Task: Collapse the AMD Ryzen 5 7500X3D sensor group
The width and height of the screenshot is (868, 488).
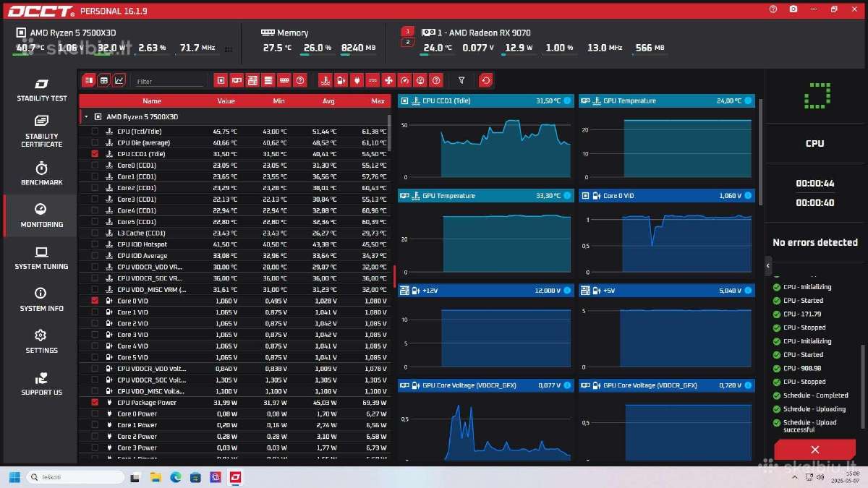Action: click(x=86, y=116)
